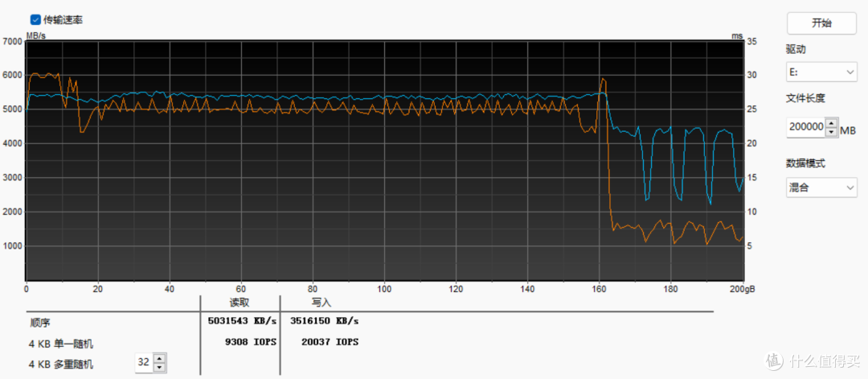The height and width of the screenshot is (379, 868).
Task: Open the 数据模式 dropdown showing 混合
Action: pos(821,187)
